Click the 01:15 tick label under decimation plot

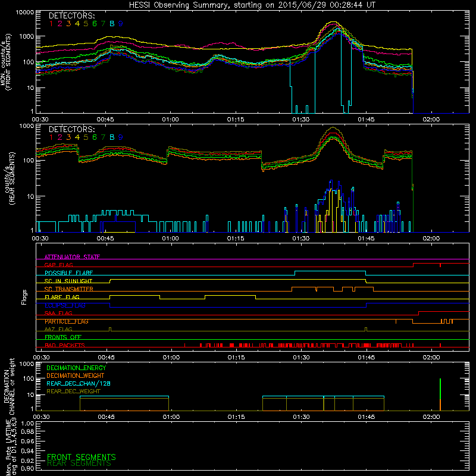tap(236, 417)
